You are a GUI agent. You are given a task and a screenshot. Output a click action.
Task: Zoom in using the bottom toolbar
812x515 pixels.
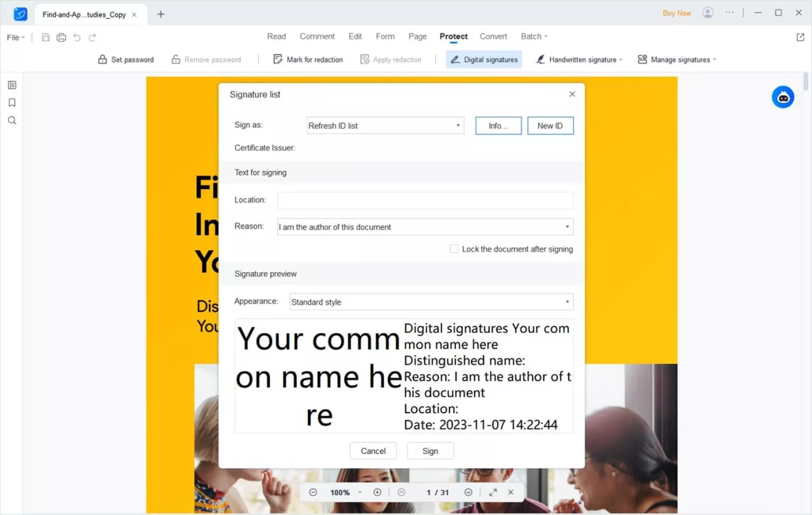[377, 492]
